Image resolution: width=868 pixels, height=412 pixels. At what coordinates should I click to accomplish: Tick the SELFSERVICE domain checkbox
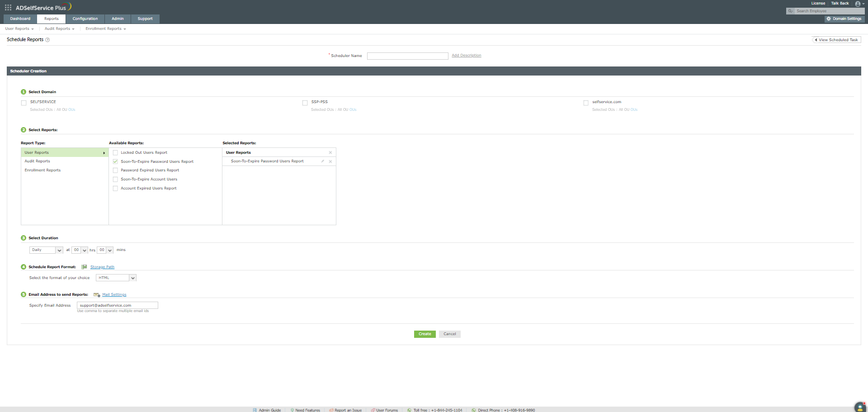24,103
